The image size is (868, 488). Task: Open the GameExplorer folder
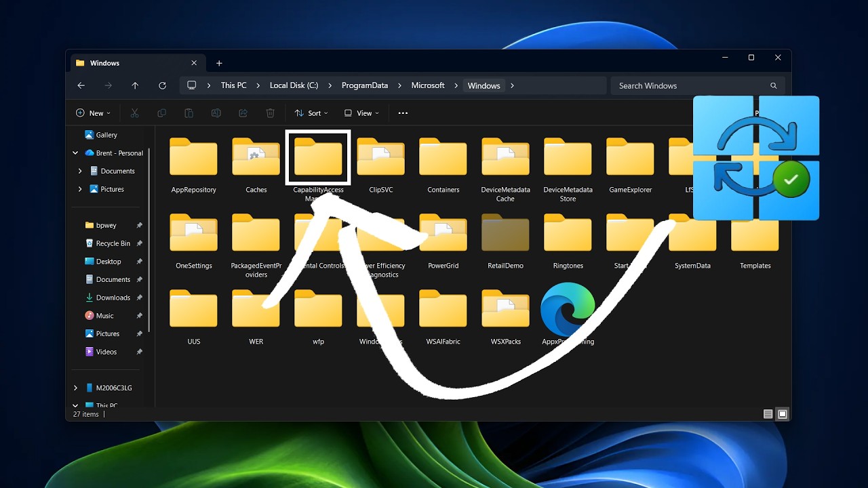point(631,165)
